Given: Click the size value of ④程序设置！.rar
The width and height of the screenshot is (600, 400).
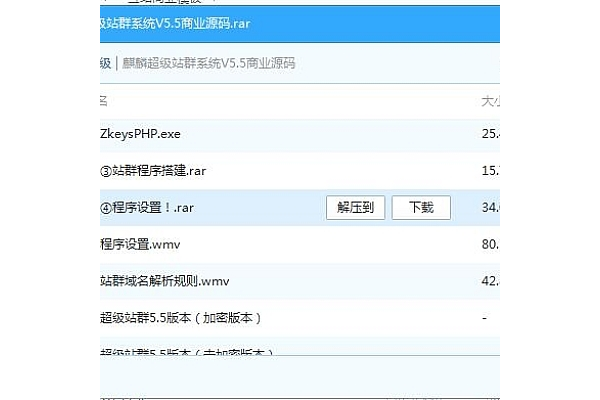Looking at the screenshot, I should click(x=490, y=207).
